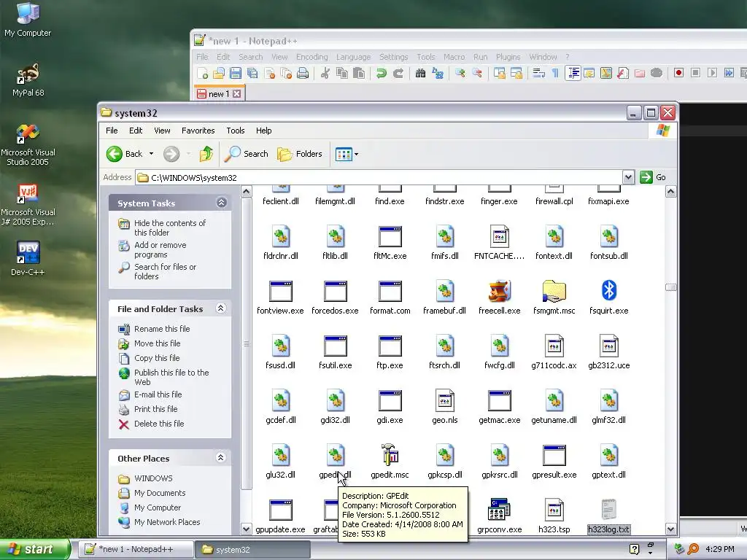Click the New file icon in Notepad++ toolbar
Viewport: 747px width, 560px height.
click(x=203, y=74)
